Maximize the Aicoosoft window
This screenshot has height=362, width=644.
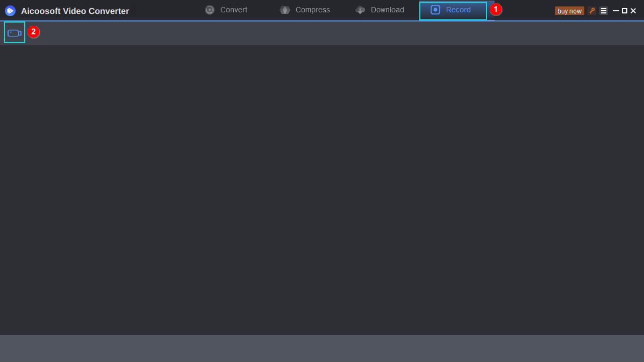624,11
